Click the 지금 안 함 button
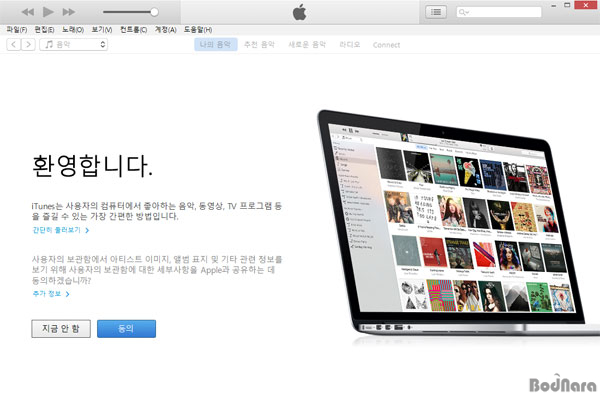 (61, 329)
